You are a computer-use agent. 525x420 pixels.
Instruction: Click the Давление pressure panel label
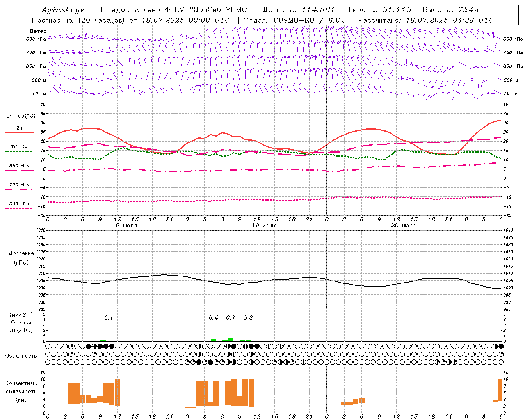(21, 253)
